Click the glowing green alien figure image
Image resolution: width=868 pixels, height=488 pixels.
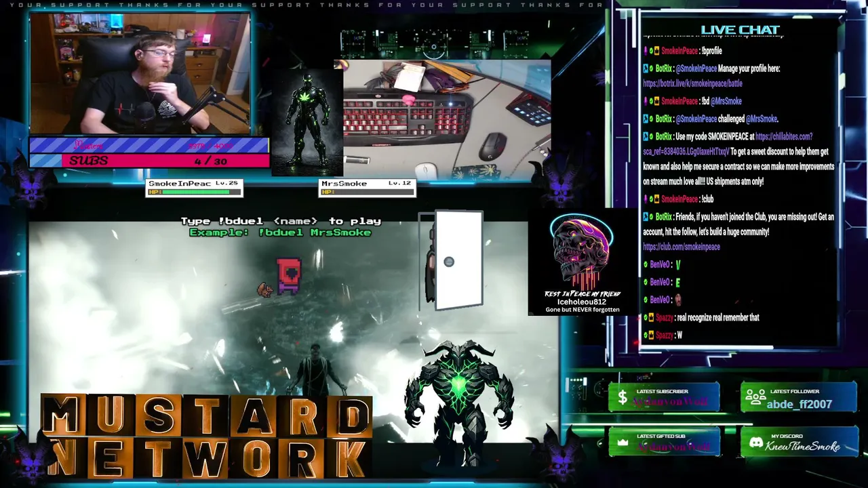(307, 122)
